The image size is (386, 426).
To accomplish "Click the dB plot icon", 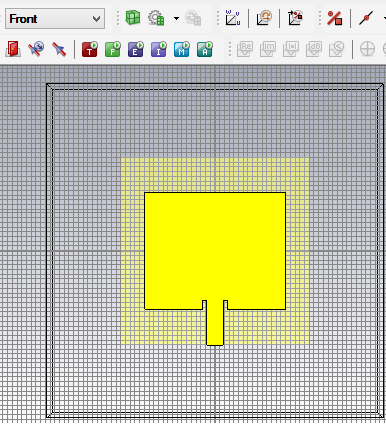I will 314,49.
